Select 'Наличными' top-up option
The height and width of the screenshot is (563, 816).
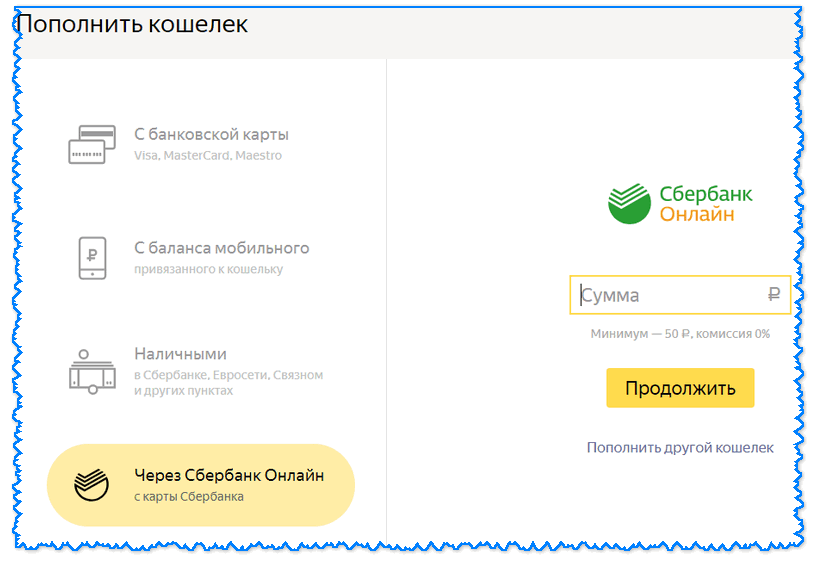180,354
